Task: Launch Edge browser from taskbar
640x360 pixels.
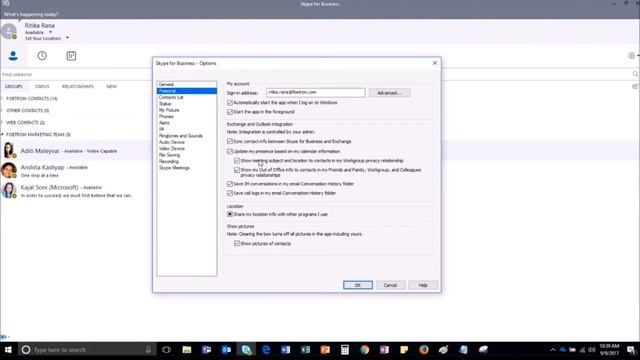Action: [266, 350]
